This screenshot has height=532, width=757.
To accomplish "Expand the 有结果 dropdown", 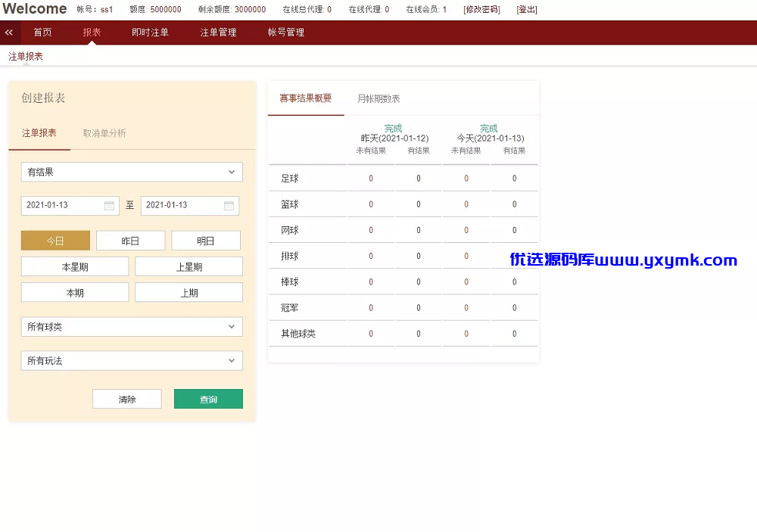I will coord(132,172).
